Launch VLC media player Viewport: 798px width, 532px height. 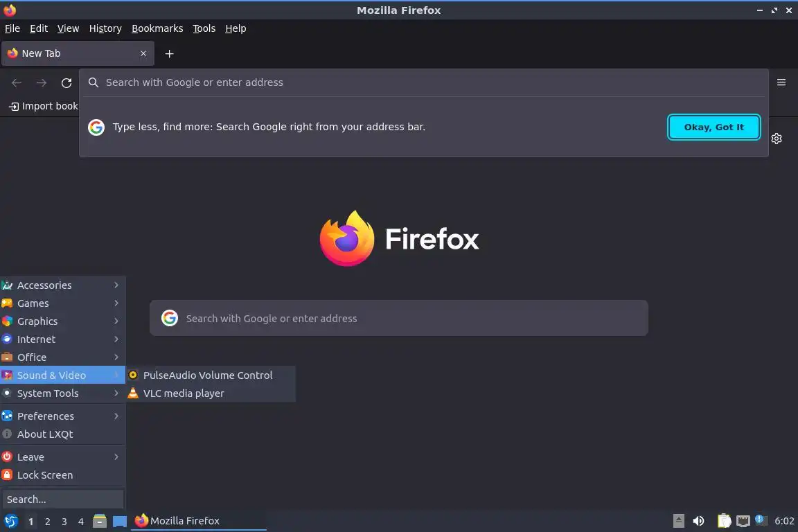pyautogui.click(x=211, y=393)
